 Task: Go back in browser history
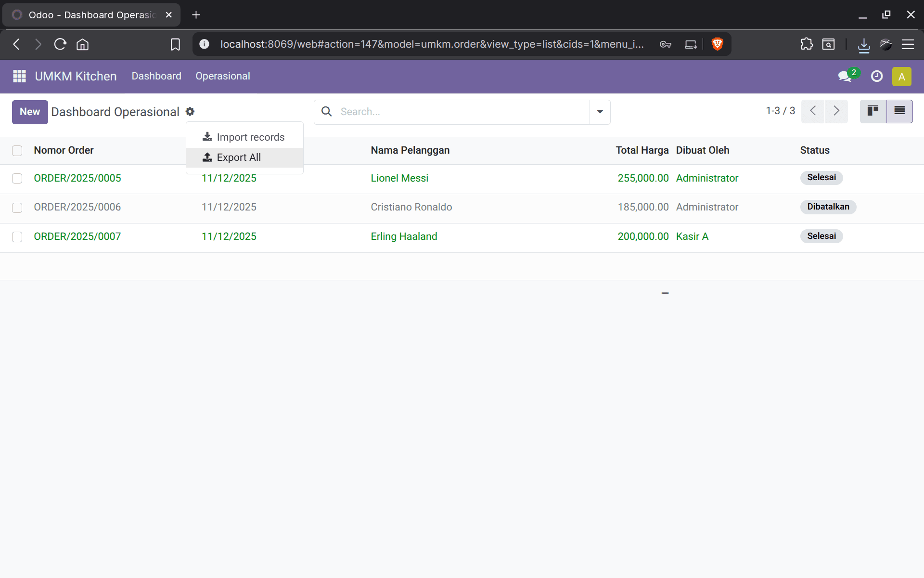point(16,44)
